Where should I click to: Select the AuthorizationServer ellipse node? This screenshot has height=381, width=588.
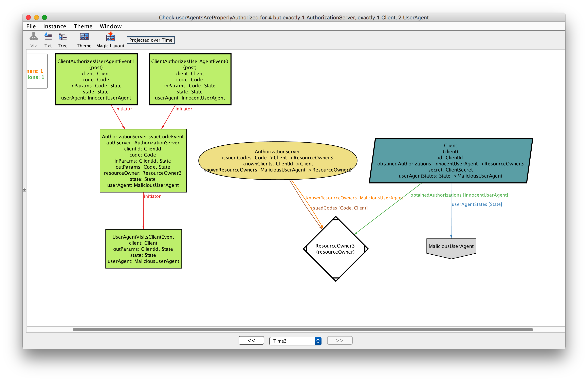click(277, 161)
